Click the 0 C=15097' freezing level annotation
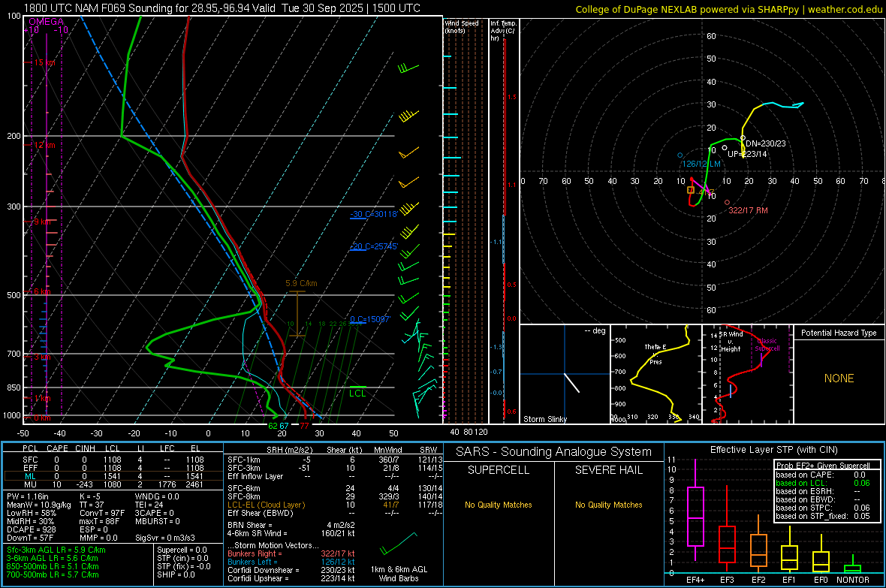Screen dimensions: 886x588 click(x=370, y=319)
